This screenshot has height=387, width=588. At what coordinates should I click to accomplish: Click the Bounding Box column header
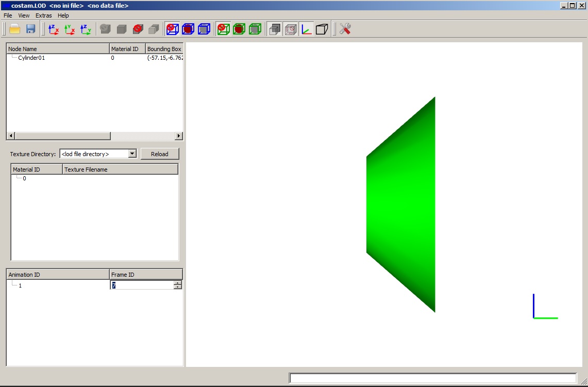(x=164, y=49)
